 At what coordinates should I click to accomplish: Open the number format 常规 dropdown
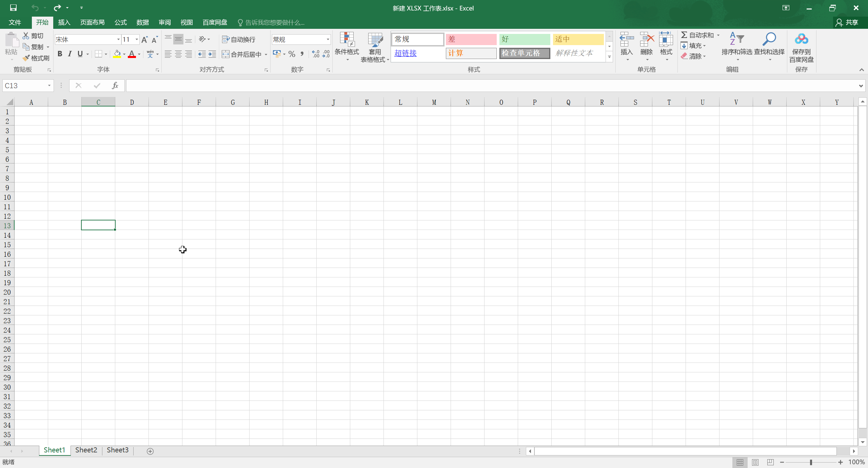(x=328, y=40)
